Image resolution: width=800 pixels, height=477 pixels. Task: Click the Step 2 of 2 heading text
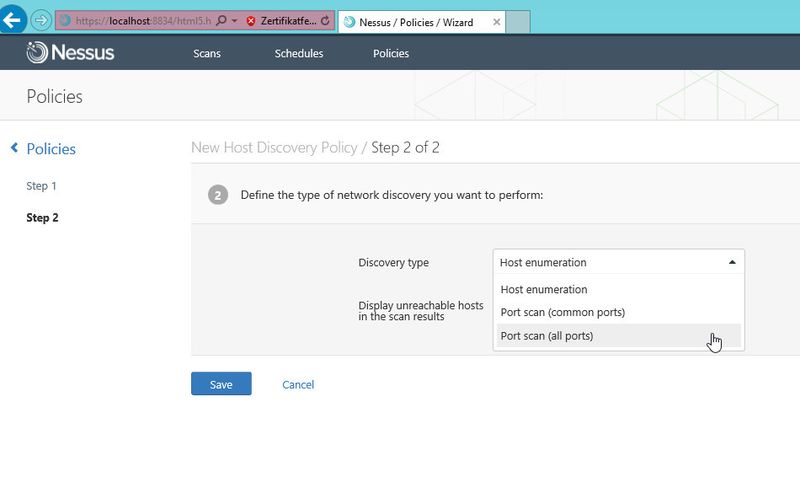[x=405, y=147]
